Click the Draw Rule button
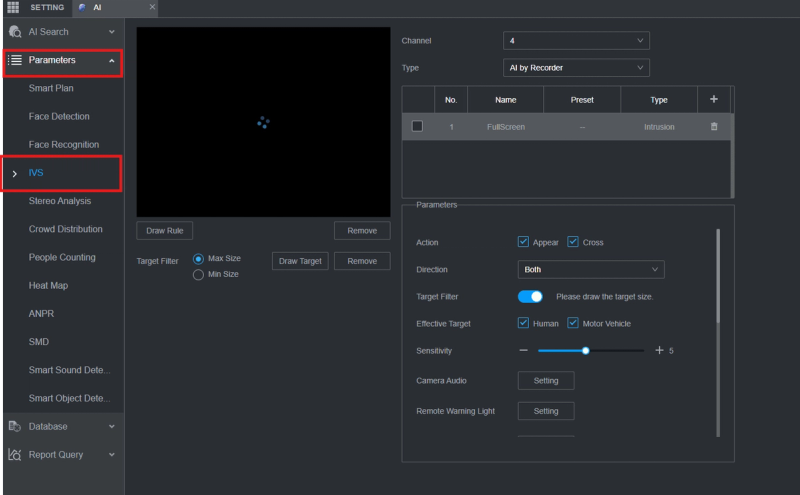This screenshot has height=495, width=800. (x=164, y=231)
